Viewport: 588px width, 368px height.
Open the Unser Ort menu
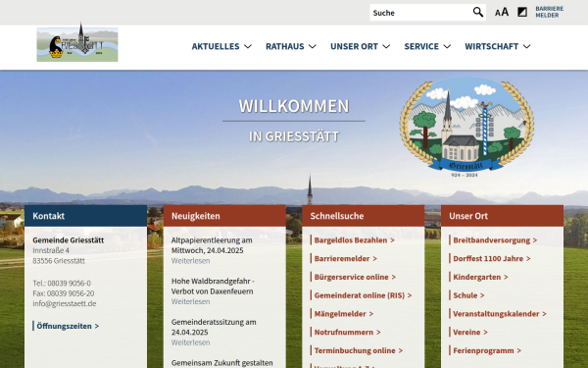(x=354, y=46)
